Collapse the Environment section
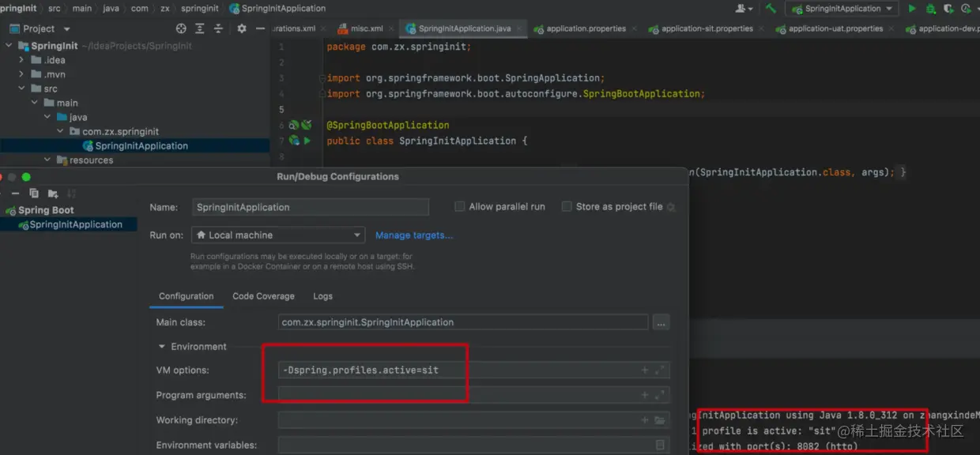Viewport: 980px width, 455px height. 162,347
